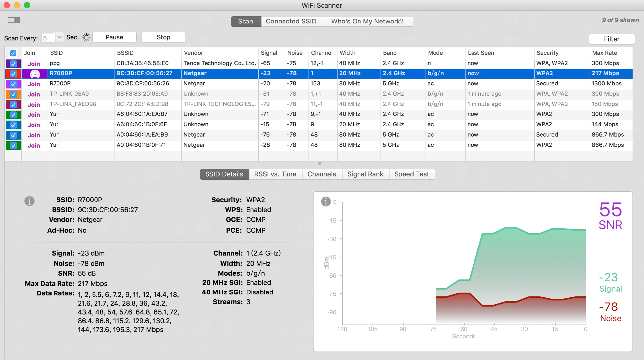Toggle the select-all checkbox in the table header
This screenshot has height=360, width=644.
tap(13, 53)
